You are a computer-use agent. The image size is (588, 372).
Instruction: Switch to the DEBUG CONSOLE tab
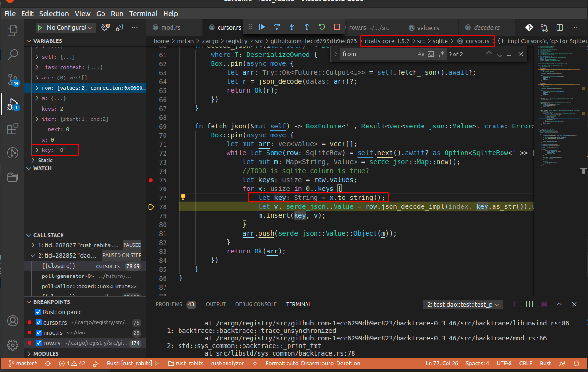click(x=256, y=304)
